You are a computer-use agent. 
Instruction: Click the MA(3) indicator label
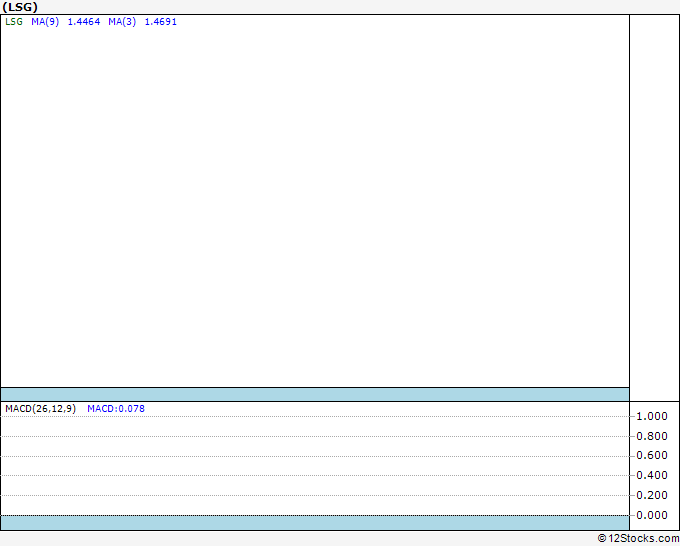coord(123,21)
